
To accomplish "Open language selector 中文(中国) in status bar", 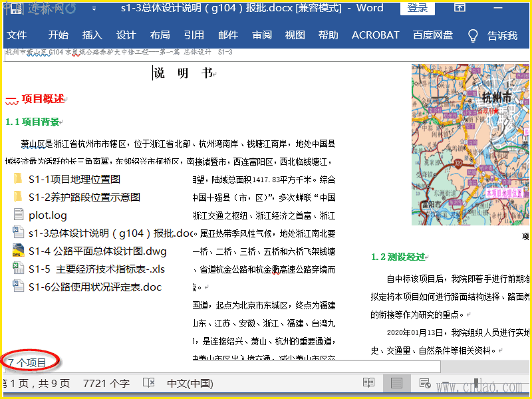I will pyautogui.click(x=190, y=383).
